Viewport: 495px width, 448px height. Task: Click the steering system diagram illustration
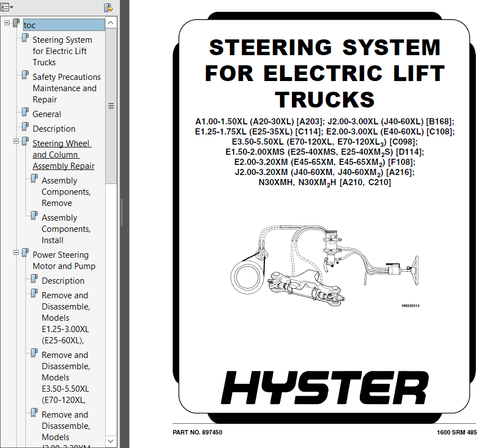[x=325, y=266]
